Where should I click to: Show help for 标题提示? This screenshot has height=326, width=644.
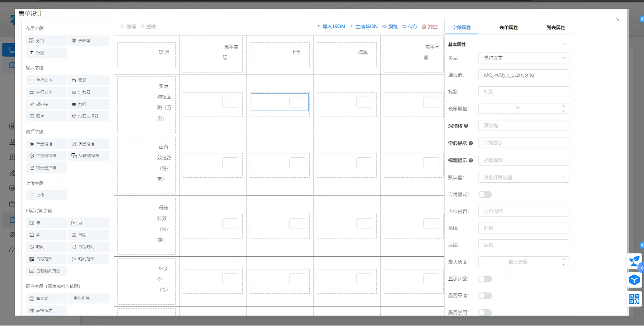[471, 160]
